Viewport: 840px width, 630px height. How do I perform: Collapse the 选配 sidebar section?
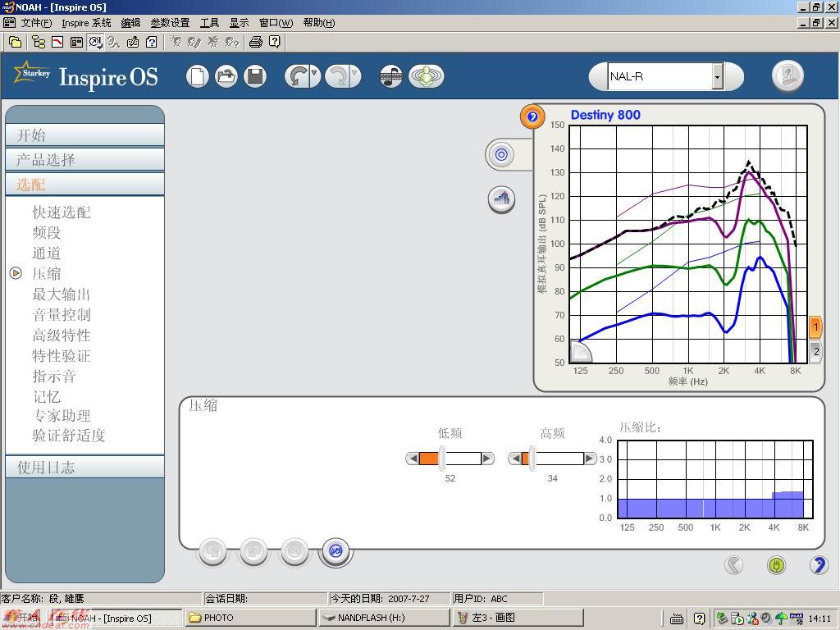[x=84, y=185]
